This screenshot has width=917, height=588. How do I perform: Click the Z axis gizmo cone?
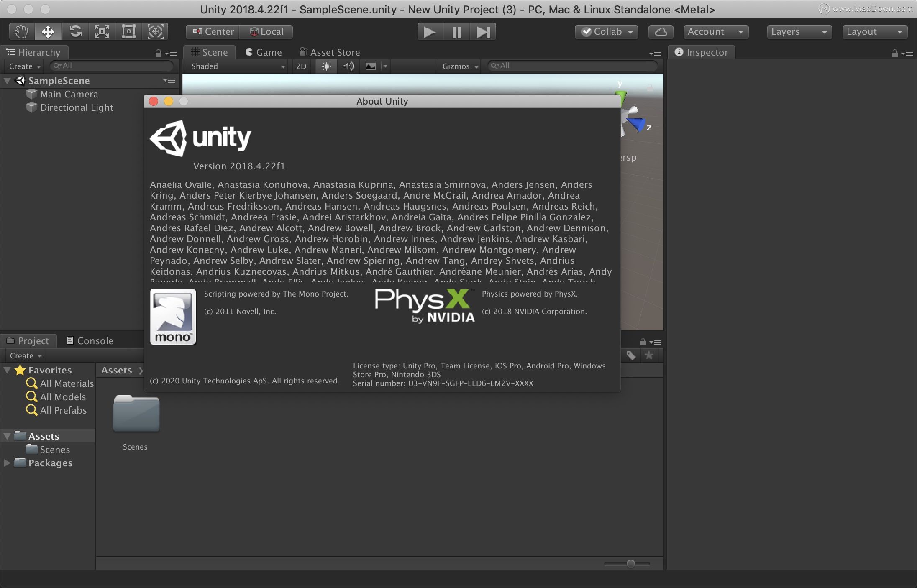tap(636, 124)
